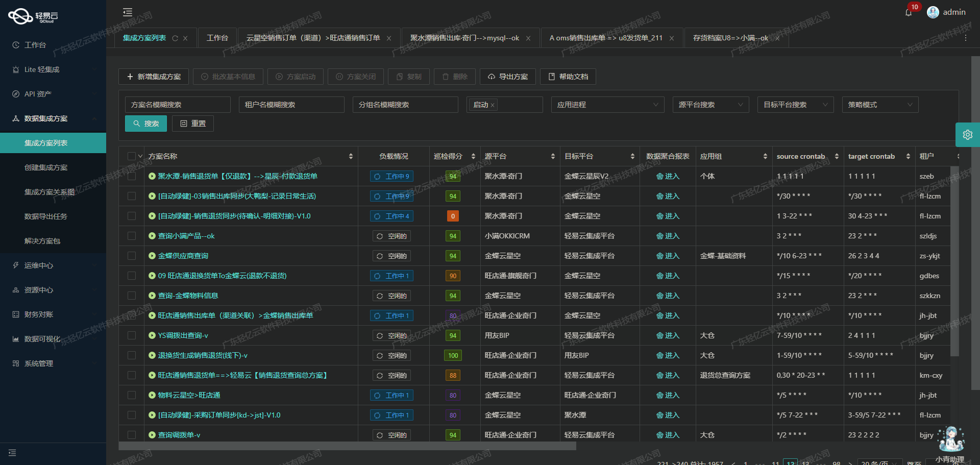Viewport: 980px width, 465px height.
Task: Click status icon of 金蝶供应商查询
Action: pos(152,256)
